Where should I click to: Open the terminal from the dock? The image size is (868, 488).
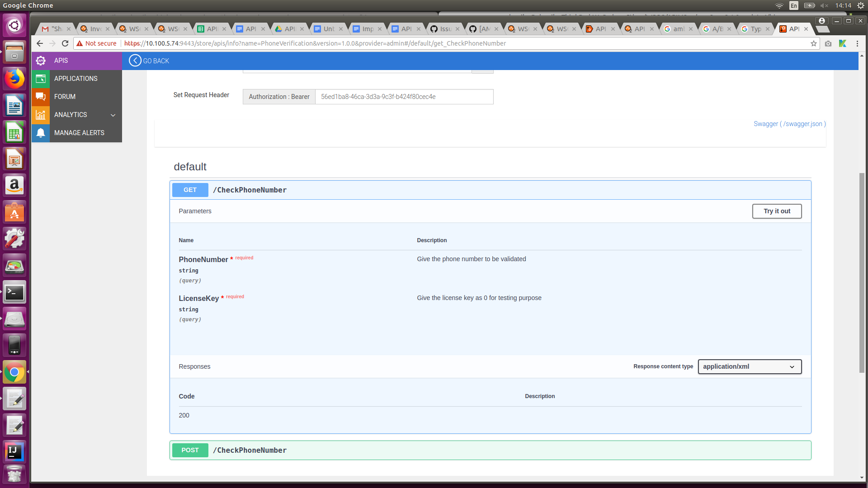[14, 292]
